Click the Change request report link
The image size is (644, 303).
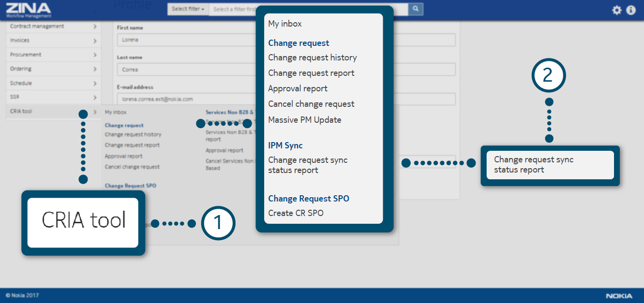(132, 145)
